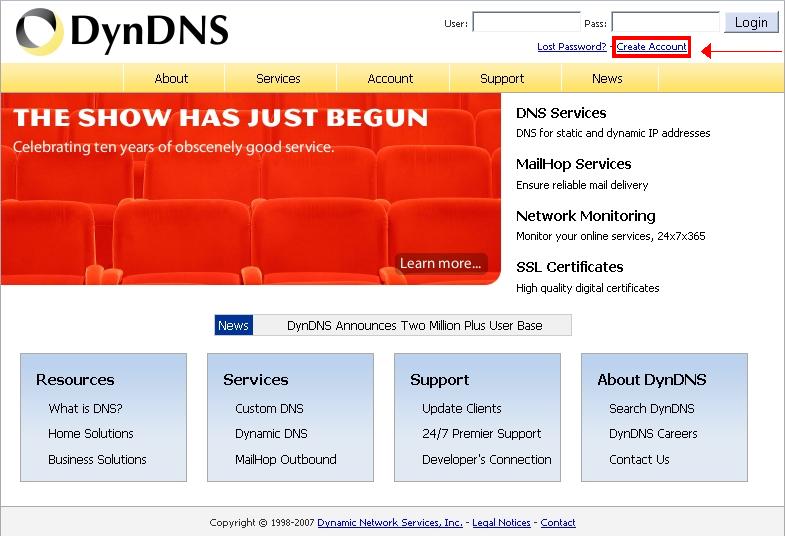Image resolution: width=785 pixels, height=536 pixels.
Task: Click the Services box heading
Action: tap(255, 379)
